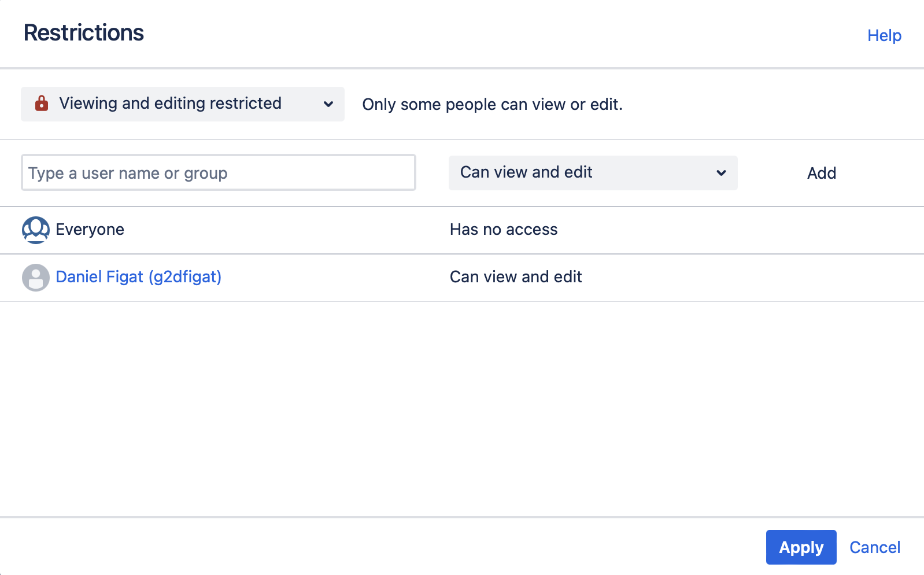Screen dimensions: 924x575
Task: Click the chevron beside Viewing and editing restricted
Action: 328,104
